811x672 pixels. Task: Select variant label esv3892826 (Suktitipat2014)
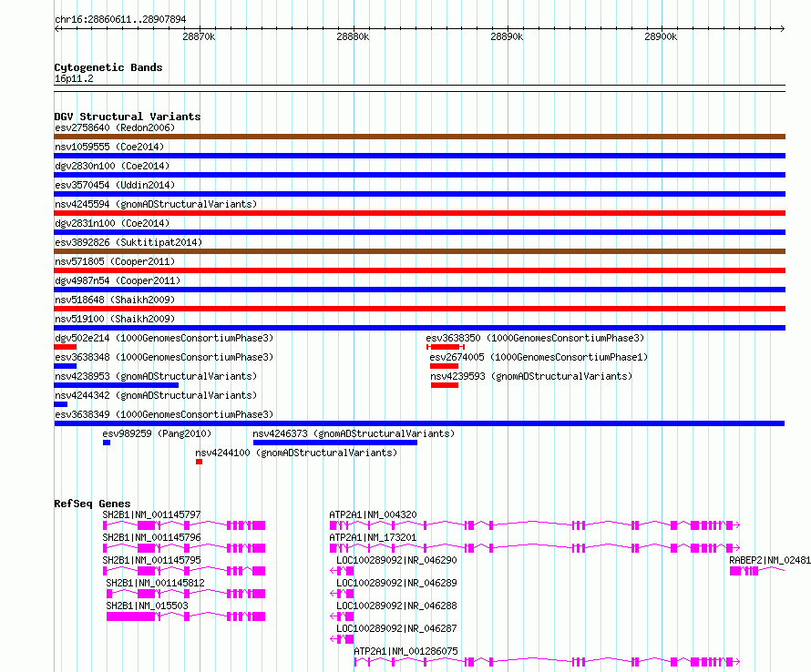128,242
